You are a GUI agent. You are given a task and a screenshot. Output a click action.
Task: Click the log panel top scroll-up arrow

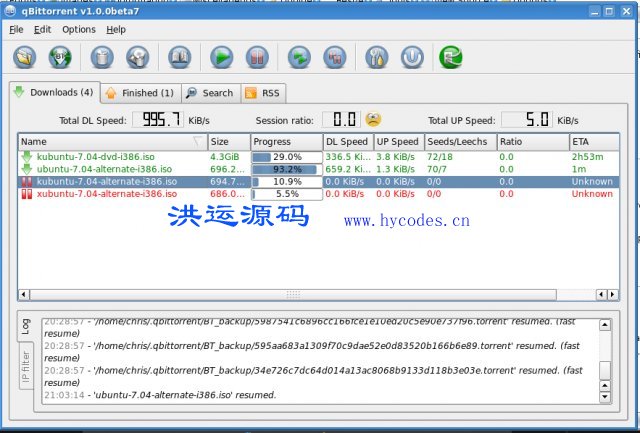604,325
